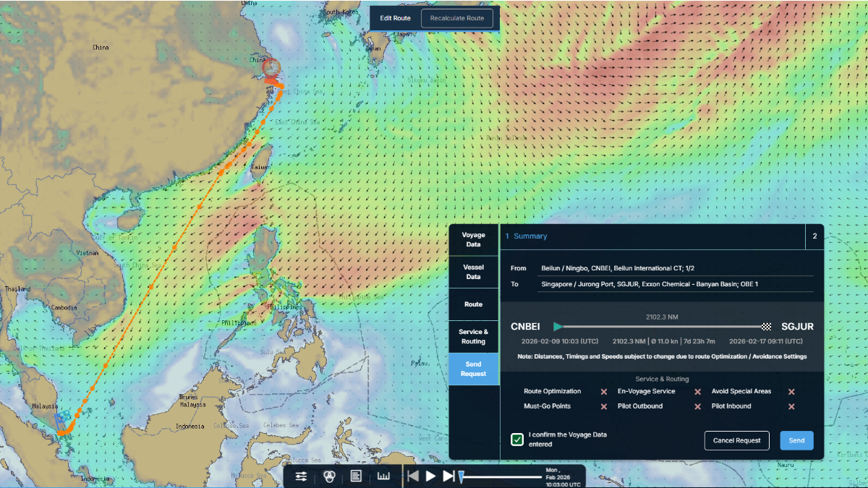Viewport: 868px width, 488px height.
Task: Skip back to timeline start
Action: (413, 476)
